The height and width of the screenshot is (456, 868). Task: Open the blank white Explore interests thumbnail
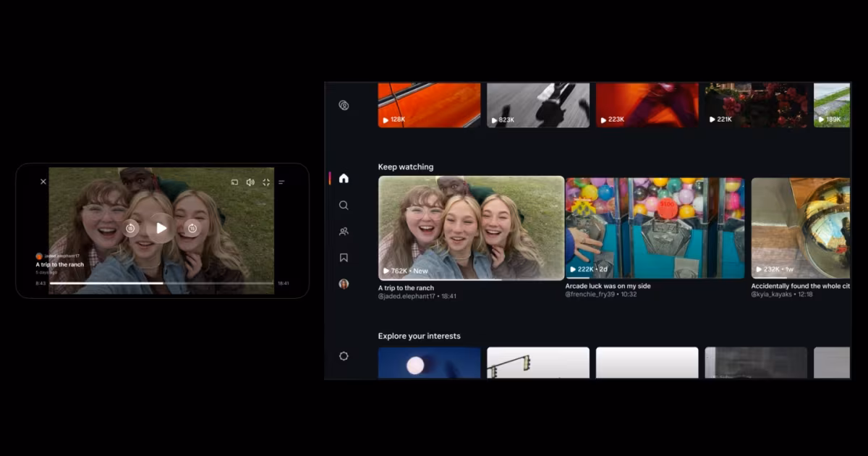pos(647,363)
